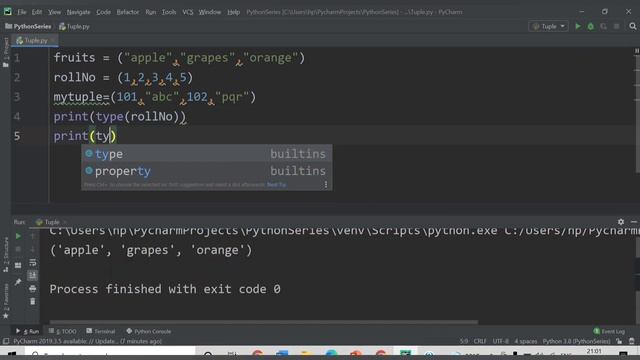
Task: Open Run panel settings gear
Action: pyautogui.click(x=621, y=222)
